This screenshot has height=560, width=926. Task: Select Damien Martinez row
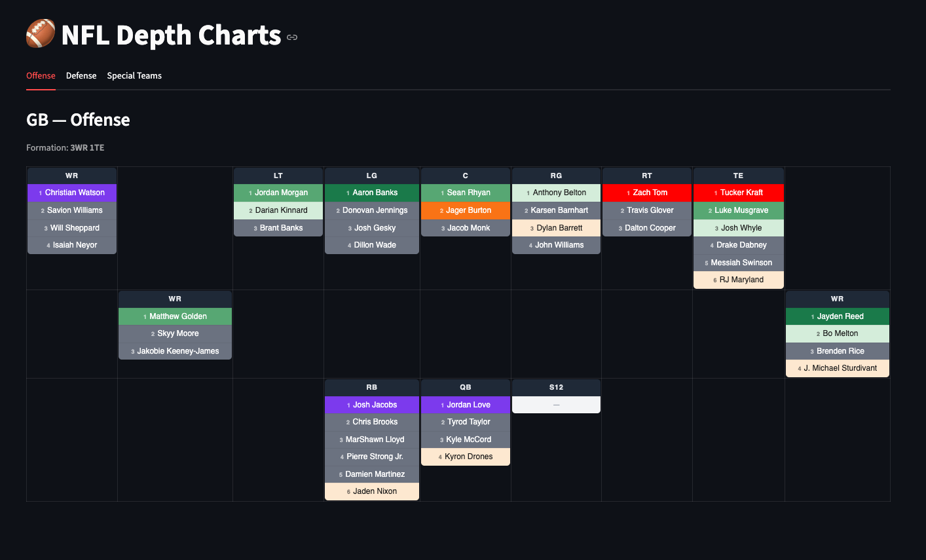(x=372, y=474)
